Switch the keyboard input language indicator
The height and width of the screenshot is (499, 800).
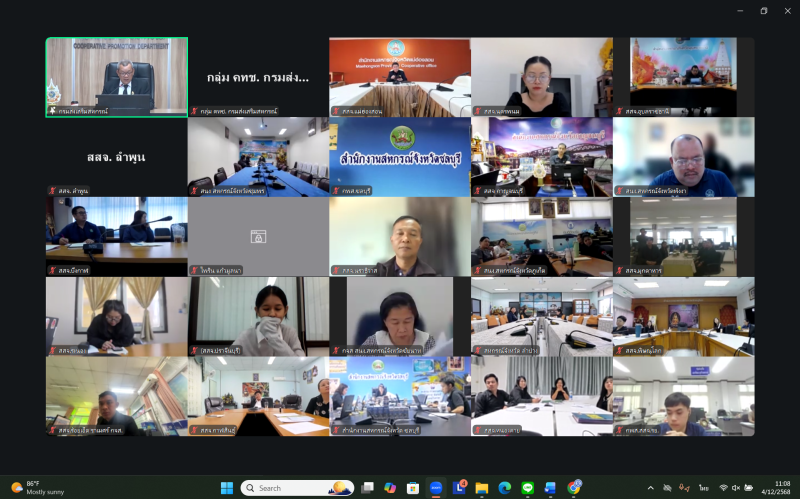(704, 488)
